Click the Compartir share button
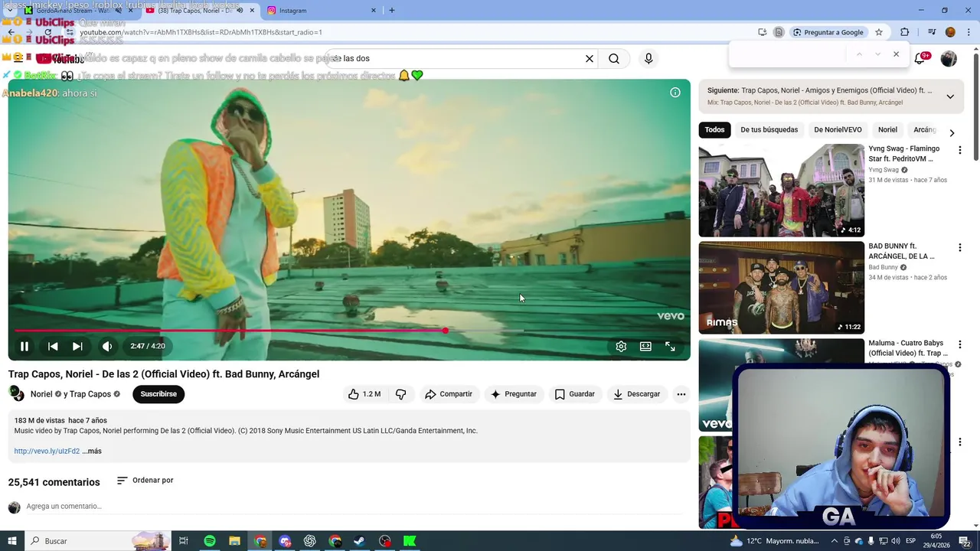Image resolution: width=980 pixels, height=551 pixels. 449,394
